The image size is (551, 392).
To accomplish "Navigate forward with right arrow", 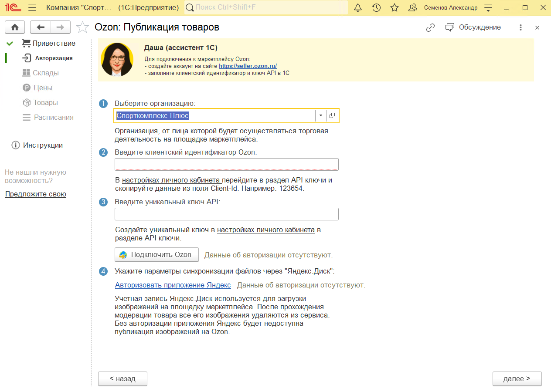I will [x=61, y=27].
